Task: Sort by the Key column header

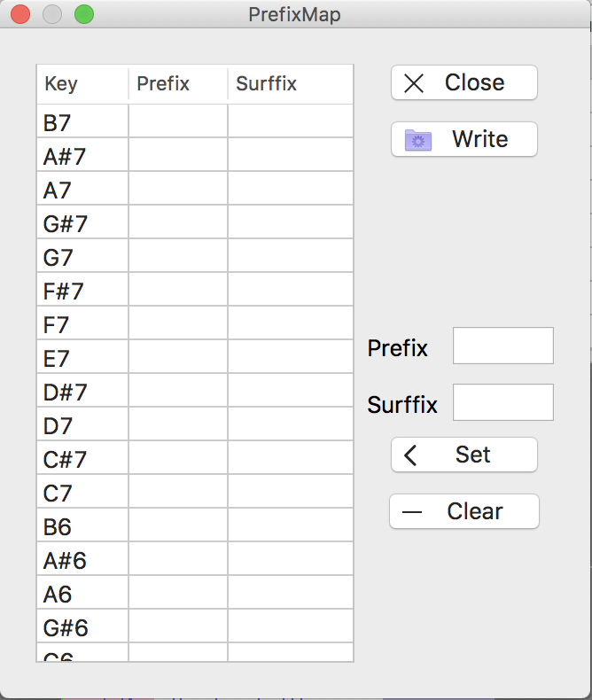Action: click(x=82, y=84)
